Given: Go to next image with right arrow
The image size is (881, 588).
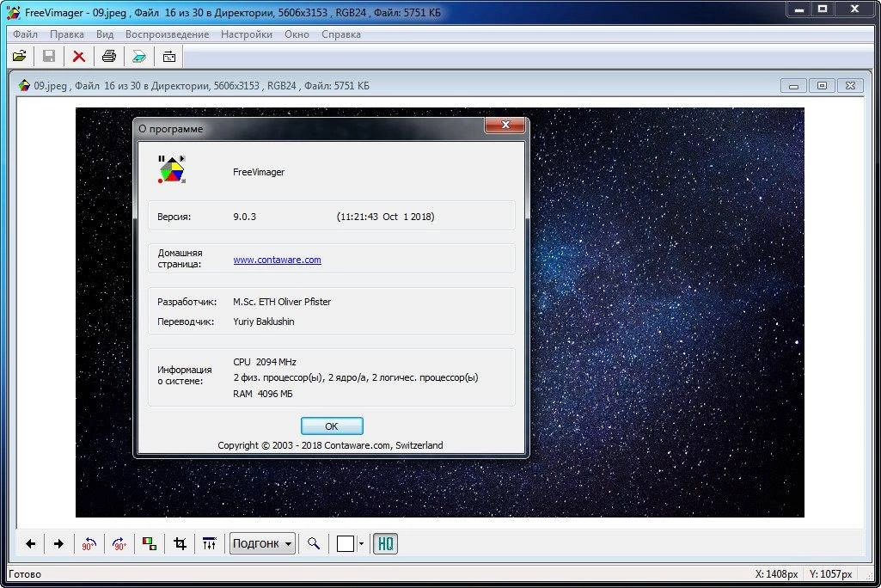Looking at the screenshot, I should [x=58, y=543].
